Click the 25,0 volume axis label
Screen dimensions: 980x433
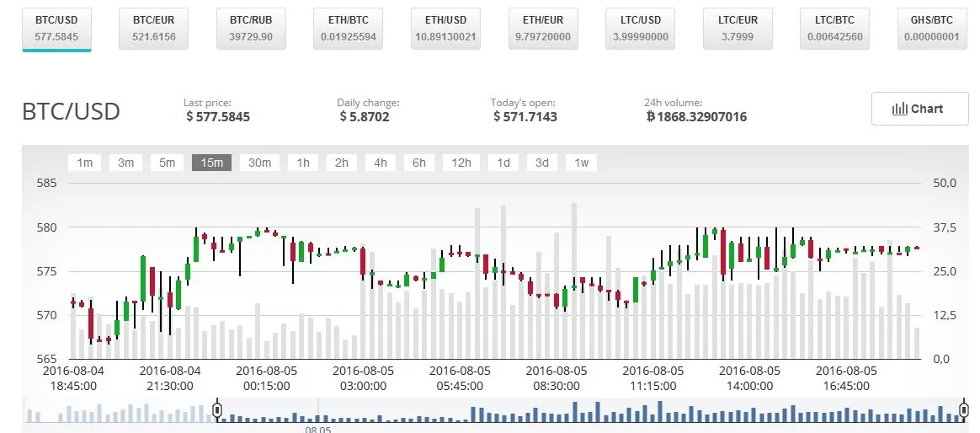click(945, 271)
